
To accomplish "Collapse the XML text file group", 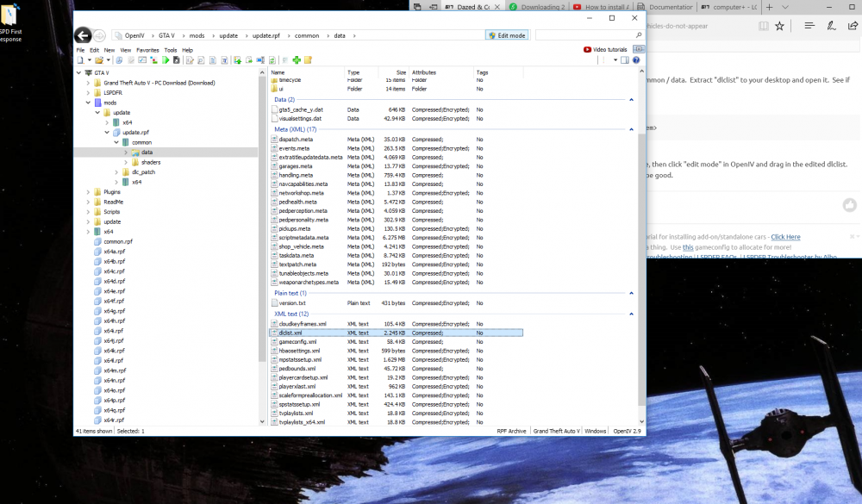I will click(630, 314).
